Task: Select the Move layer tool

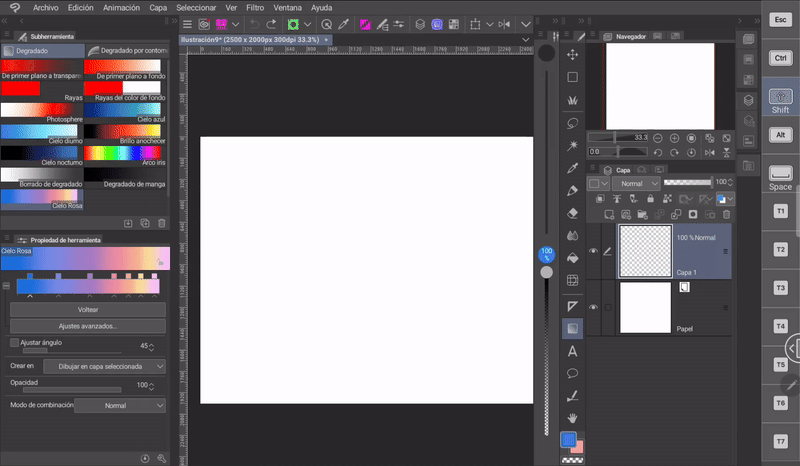Action: (573, 55)
